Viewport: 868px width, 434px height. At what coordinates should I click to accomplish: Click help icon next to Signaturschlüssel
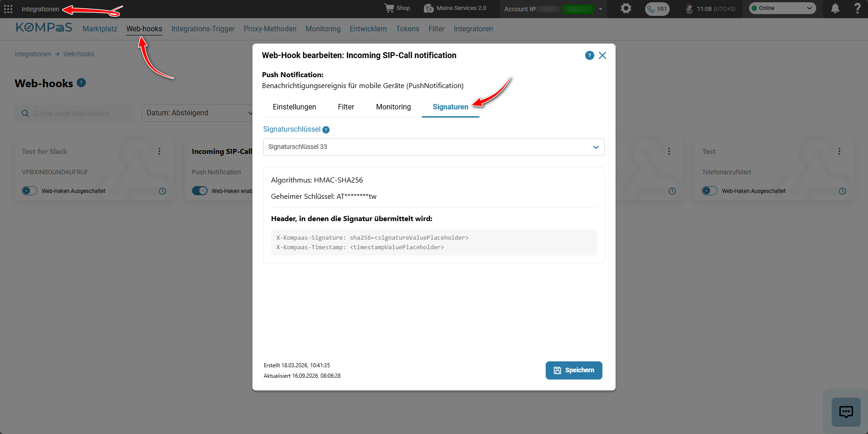click(x=326, y=130)
